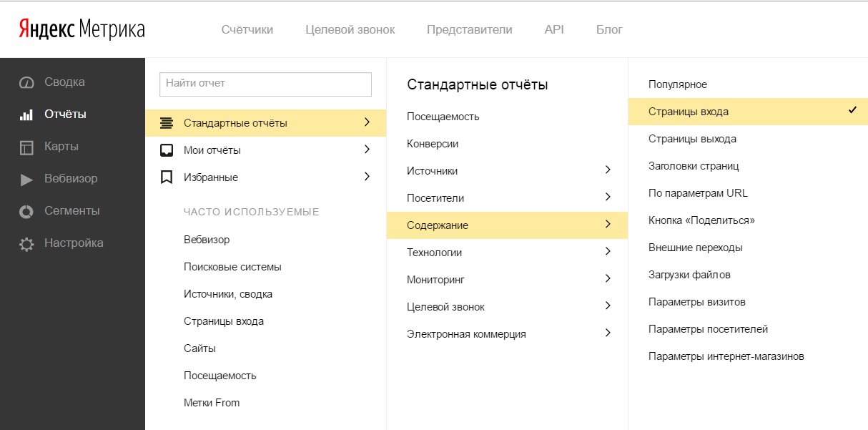Expand the Технологии submenu chevron
Viewport: 868px width, 430px height.
[608, 252]
